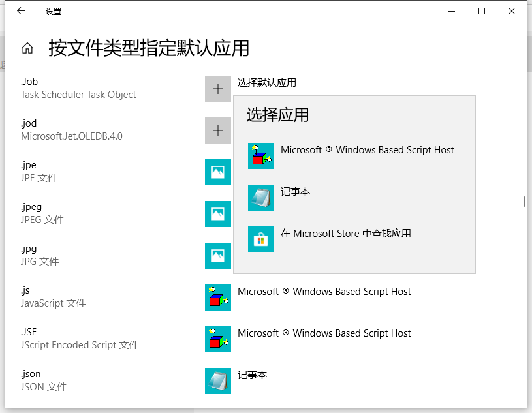Go back using the arrow in title bar

pos(21,11)
